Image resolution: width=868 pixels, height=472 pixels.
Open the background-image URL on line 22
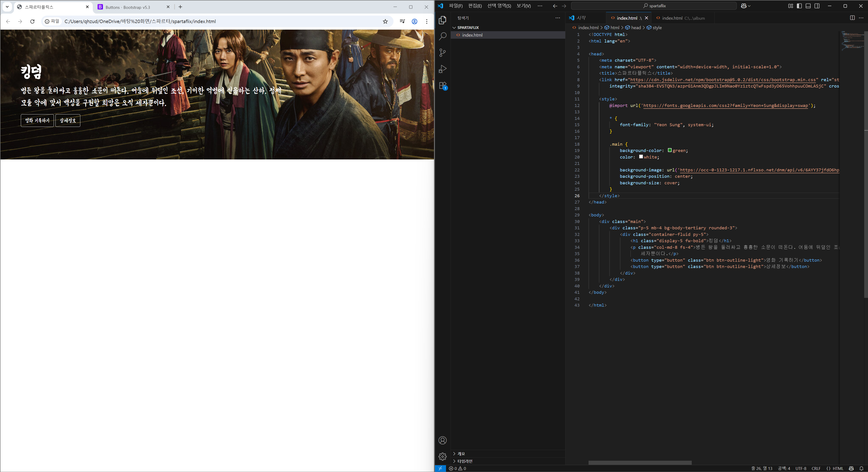click(x=759, y=170)
